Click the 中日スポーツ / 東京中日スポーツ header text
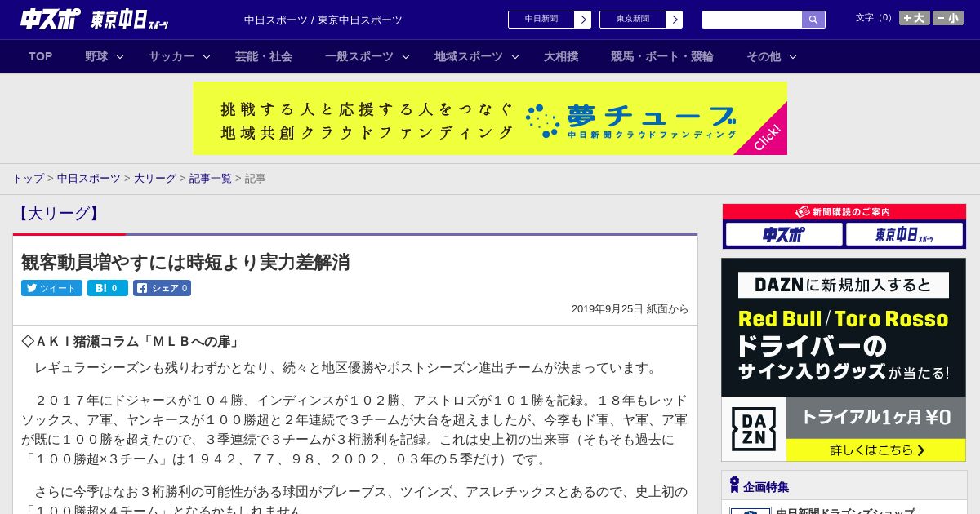 323,20
